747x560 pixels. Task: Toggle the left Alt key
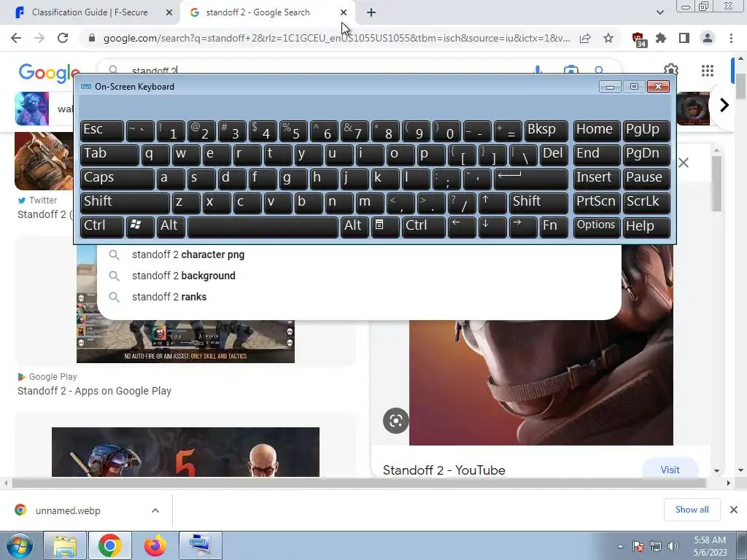171,226
